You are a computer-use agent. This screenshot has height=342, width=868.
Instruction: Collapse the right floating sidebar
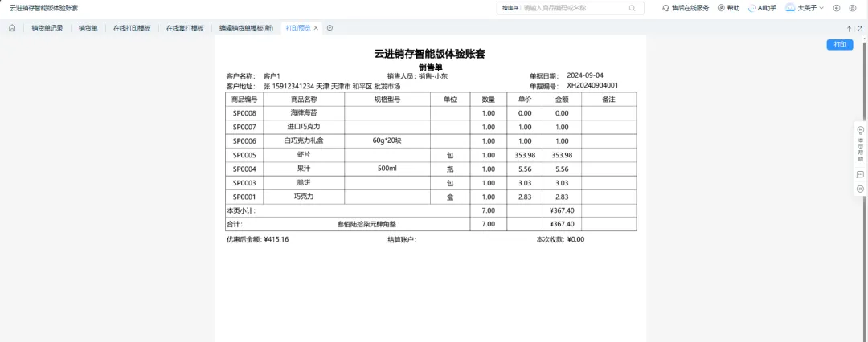pos(860,189)
